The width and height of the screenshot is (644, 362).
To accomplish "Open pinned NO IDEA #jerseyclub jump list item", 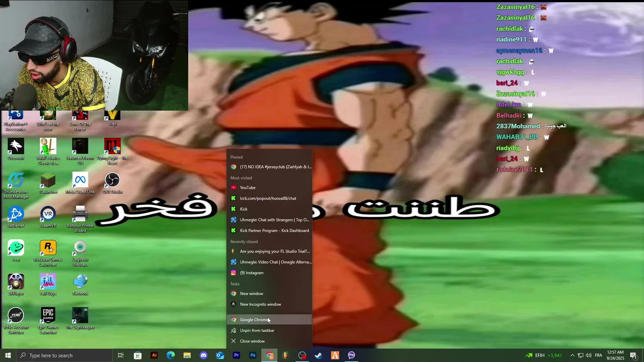I will click(x=270, y=167).
